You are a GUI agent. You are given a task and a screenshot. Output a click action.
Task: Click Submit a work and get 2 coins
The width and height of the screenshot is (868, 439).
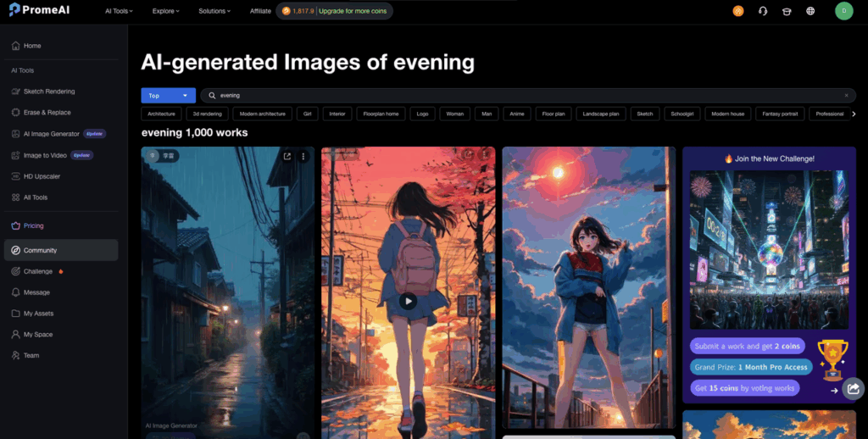[x=748, y=346]
